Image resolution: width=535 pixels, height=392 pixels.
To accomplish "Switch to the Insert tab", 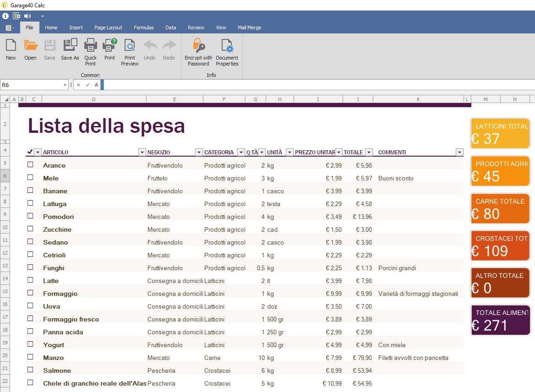I will click(76, 27).
